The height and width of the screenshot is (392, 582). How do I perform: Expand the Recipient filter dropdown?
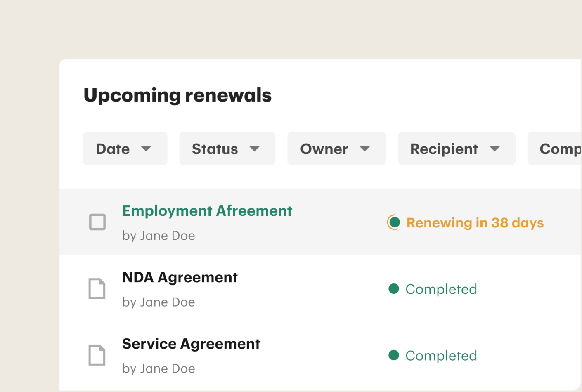456,149
